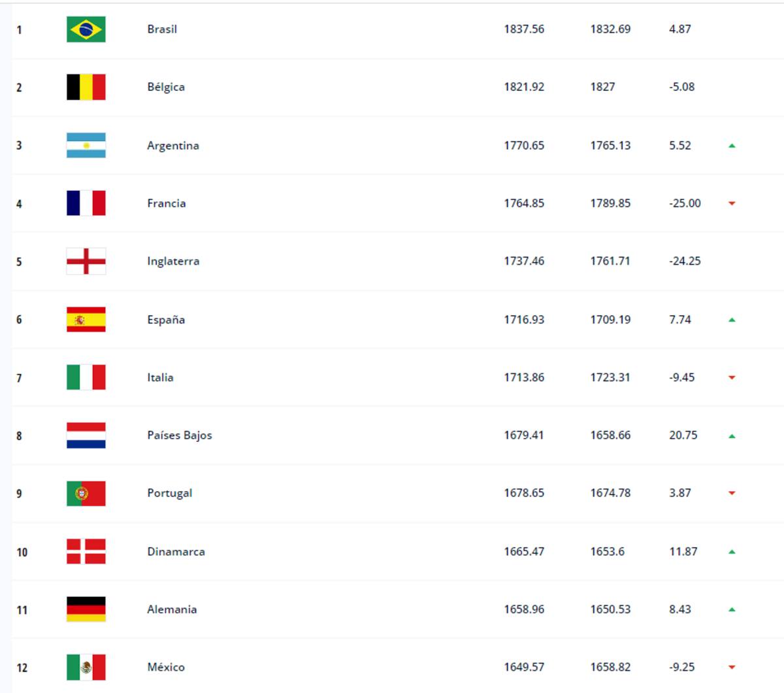
Task: Open the Países Bajos team link
Action: (180, 435)
